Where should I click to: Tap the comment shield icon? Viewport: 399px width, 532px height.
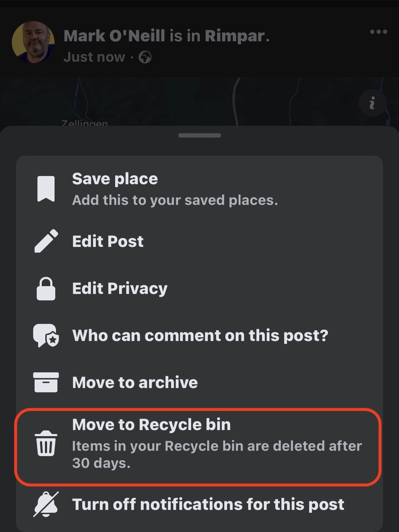pyautogui.click(x=46, y=336)
